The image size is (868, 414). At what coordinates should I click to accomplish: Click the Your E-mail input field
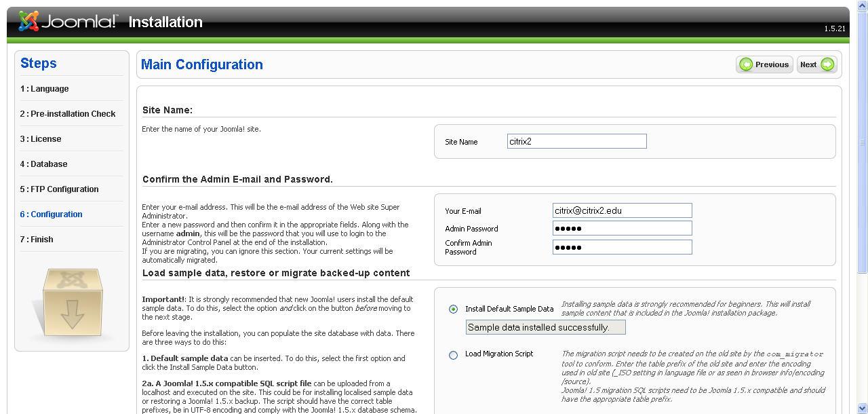[x=623, y=210]
